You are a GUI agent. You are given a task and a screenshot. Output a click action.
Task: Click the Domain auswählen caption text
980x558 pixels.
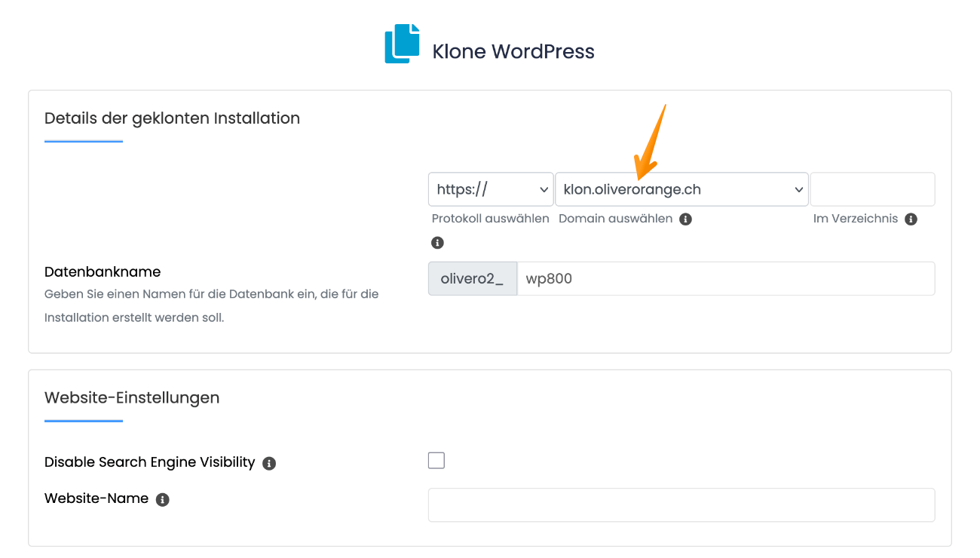[x=615, y=219]
